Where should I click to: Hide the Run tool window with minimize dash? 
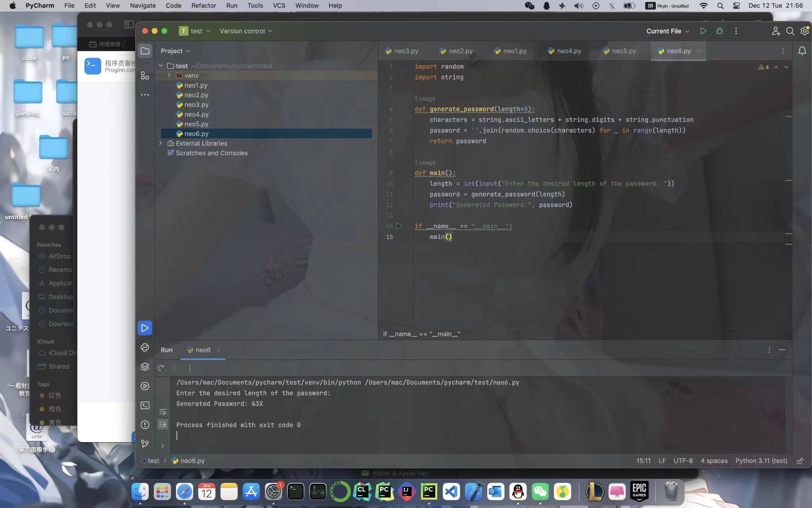(782, 350)
